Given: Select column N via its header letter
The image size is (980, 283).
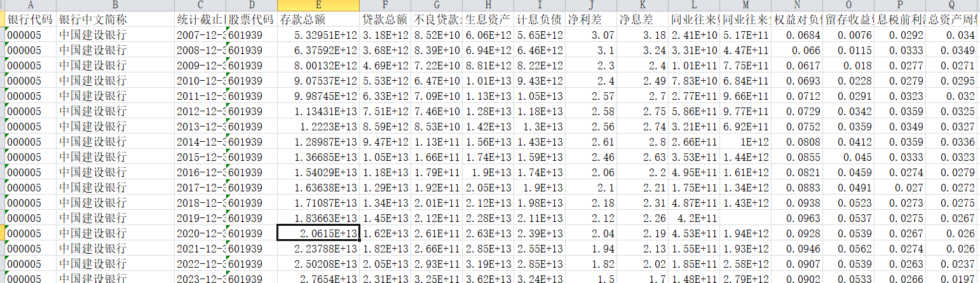Looking at the screenshot, I should pyautogui.click(x=797, y=6).
